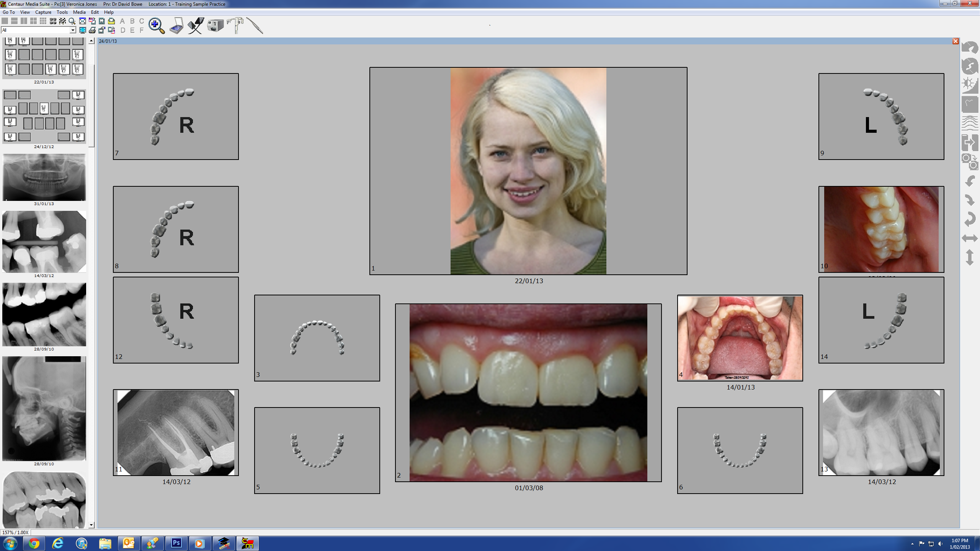Click the empty upper arch placeholder slot 3
This screenshot has width=980, height=551.
coord(317,337)
